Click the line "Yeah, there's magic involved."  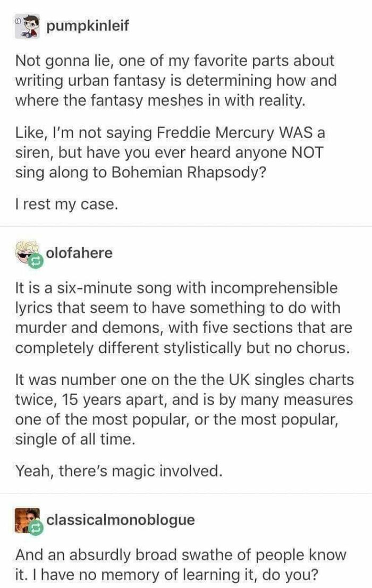pyautogui.click(x=119, y=471)
